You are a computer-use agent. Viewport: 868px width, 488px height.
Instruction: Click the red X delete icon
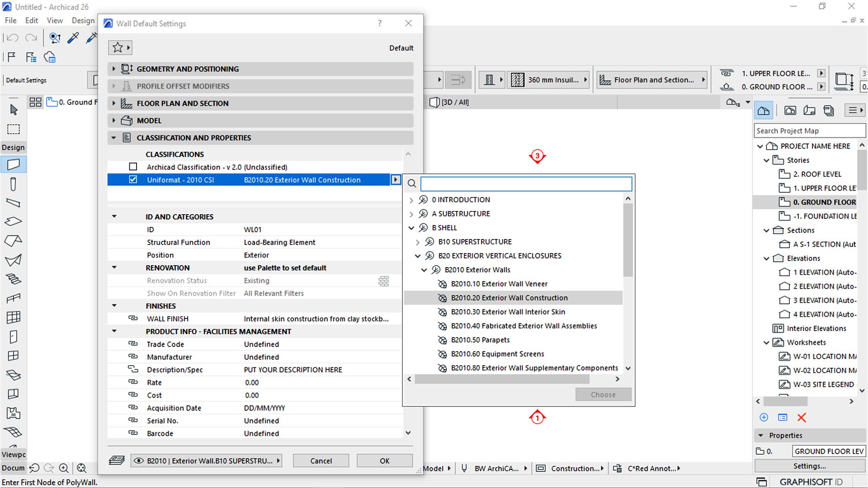pos(802,418)
